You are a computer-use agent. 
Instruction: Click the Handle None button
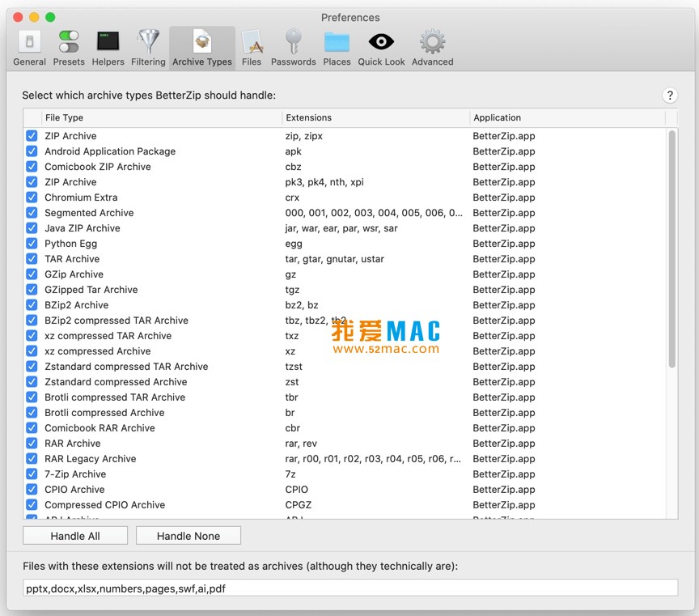(x=189, y=536)
